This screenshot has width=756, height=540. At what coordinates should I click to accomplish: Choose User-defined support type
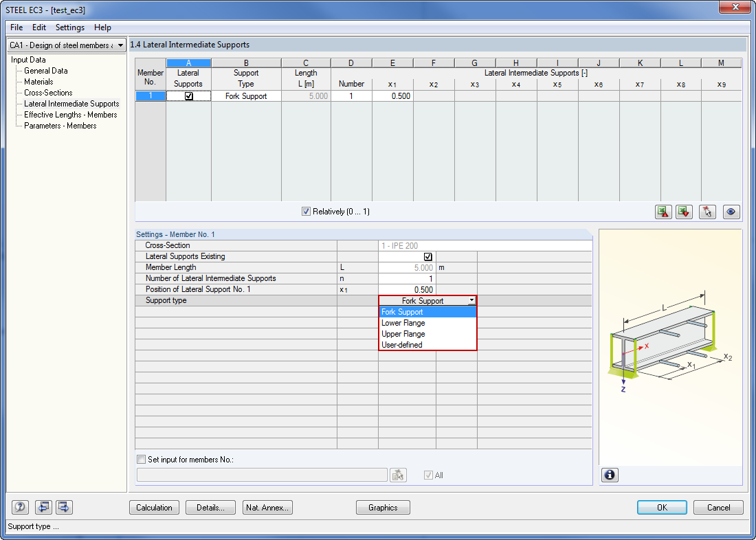427,345
